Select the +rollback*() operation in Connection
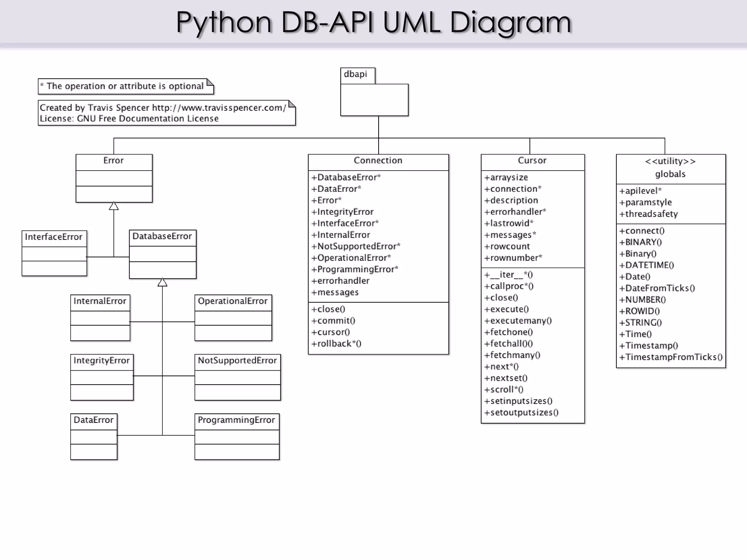Screen dimensions: 747x560 [336, 344]
